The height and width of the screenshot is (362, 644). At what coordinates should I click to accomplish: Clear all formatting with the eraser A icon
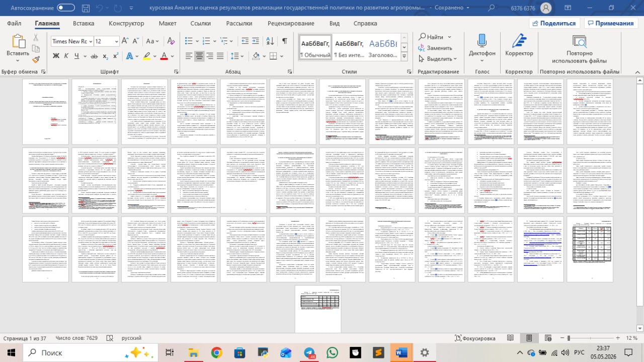click(171, 41)
